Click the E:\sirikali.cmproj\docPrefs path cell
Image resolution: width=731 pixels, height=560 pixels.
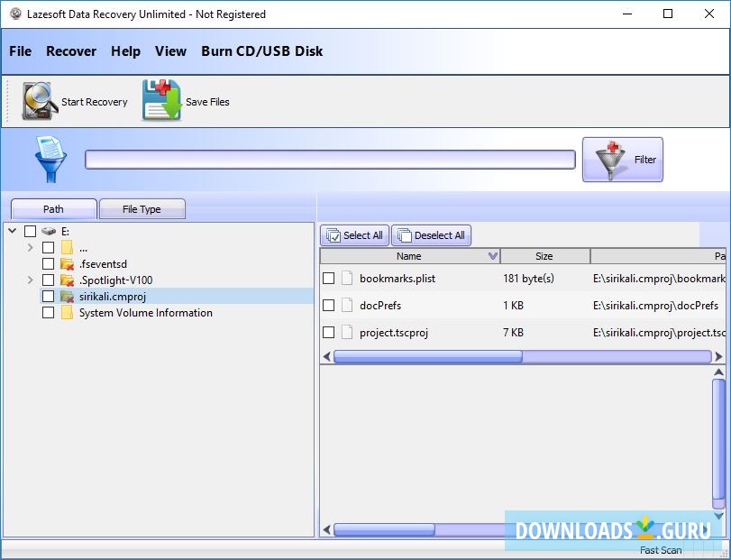[x=655, y=306]
